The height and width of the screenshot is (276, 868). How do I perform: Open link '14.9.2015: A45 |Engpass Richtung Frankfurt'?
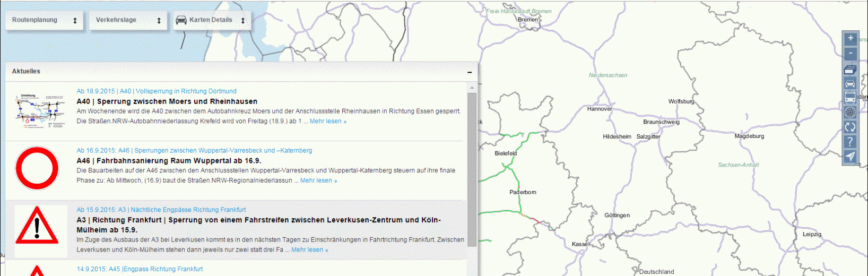tap(140, 269)
